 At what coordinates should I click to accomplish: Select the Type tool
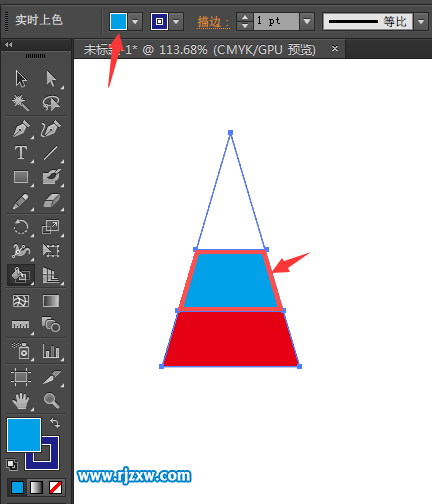[21, 153]
